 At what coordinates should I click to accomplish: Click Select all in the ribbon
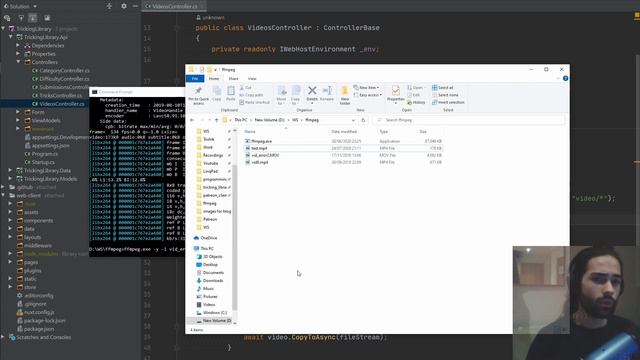[443, 88]
